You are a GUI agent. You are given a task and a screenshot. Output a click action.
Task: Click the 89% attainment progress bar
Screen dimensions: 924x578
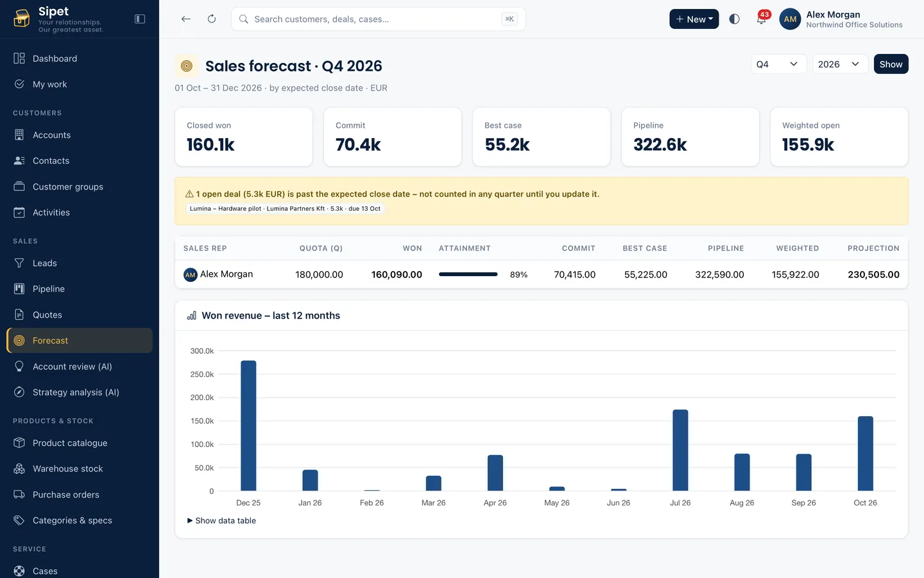pyautogui.click(x=468, y=274)
